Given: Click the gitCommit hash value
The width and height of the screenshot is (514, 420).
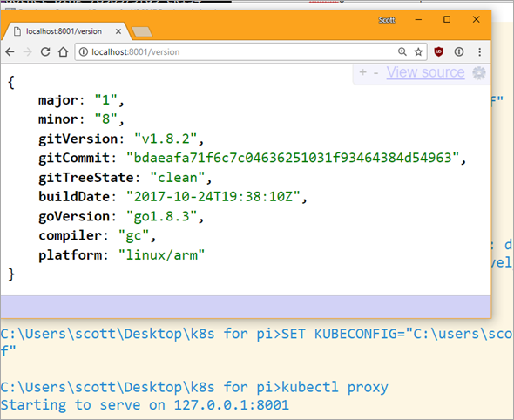Looking at the screenshot, I should (293, 158).
